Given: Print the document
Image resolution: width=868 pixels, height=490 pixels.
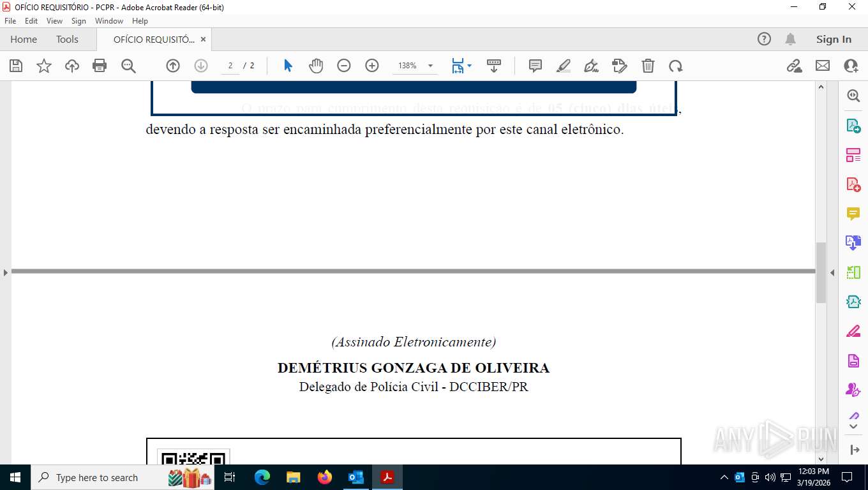Looking at the screenshot, I should [x=100, y=66].
